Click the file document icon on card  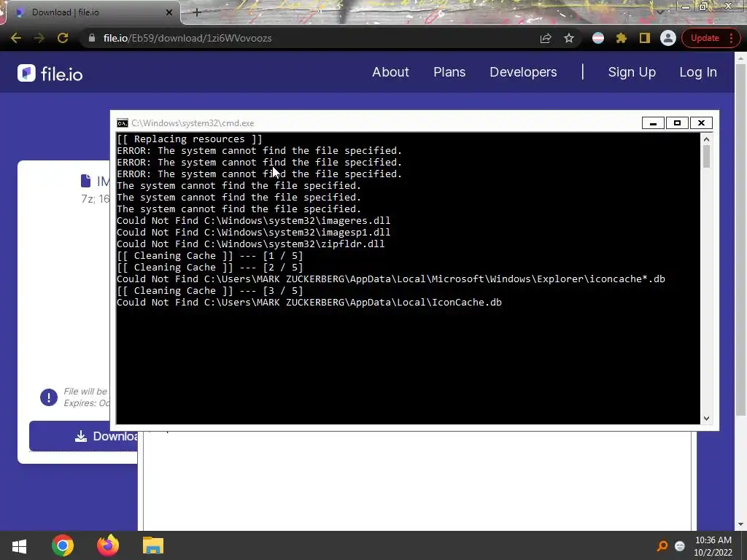86,181
